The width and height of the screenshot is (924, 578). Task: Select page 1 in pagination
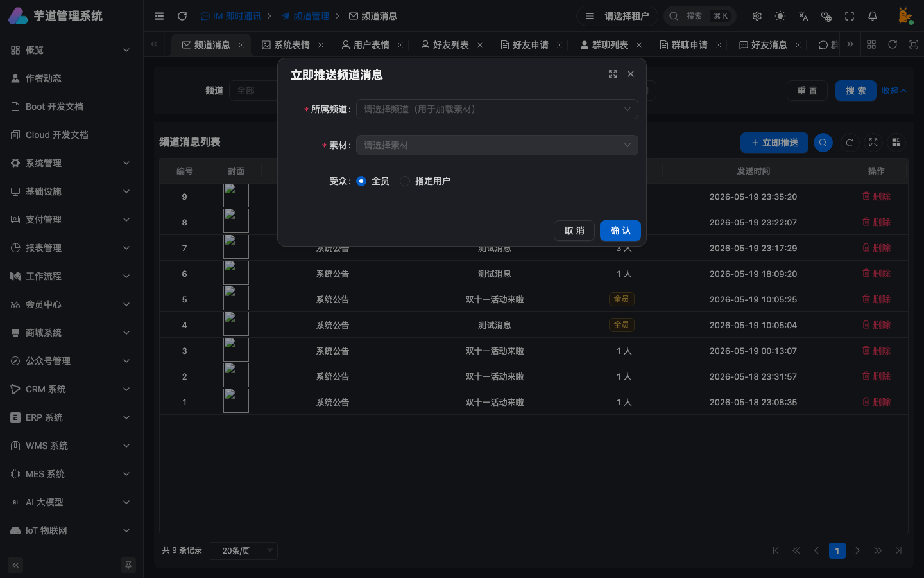click(x=837, y=550)
